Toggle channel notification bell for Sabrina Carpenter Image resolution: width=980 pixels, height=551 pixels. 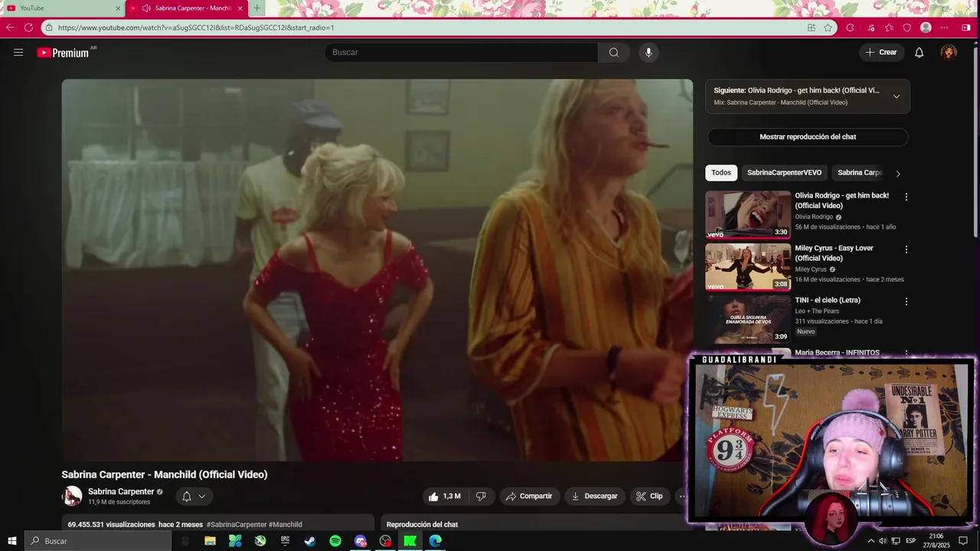[186, 496]
